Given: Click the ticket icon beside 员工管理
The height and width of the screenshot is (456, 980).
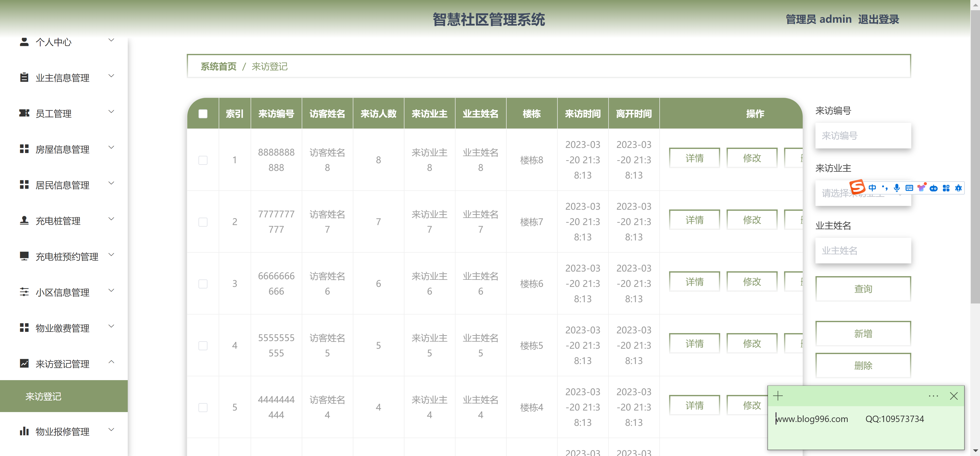Looking at the screenshot, I should [x=24, y=113].
